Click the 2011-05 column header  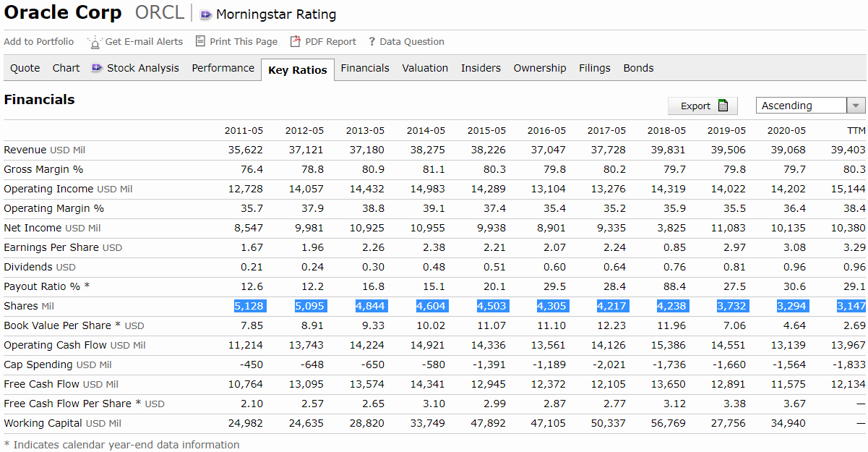(244, 131)
